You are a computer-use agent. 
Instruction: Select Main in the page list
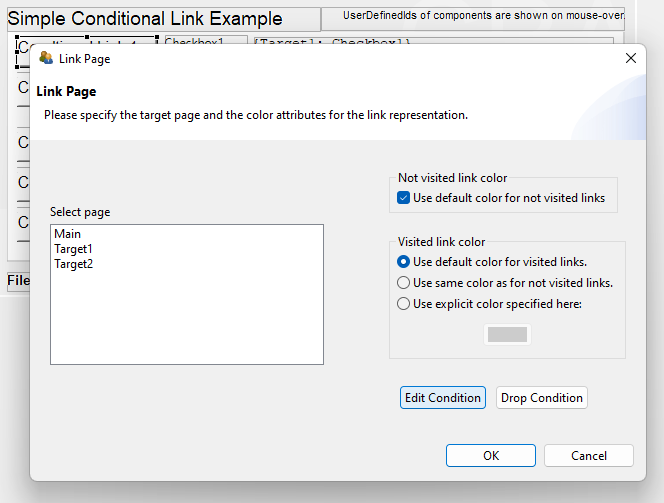point(68,234)
